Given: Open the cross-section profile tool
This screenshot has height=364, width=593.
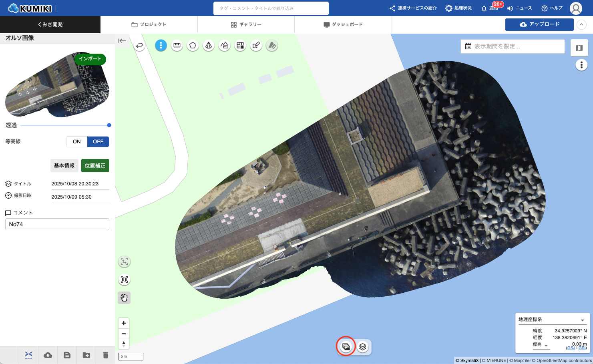Looking at the screenshot, I should [x=225, y=46].
